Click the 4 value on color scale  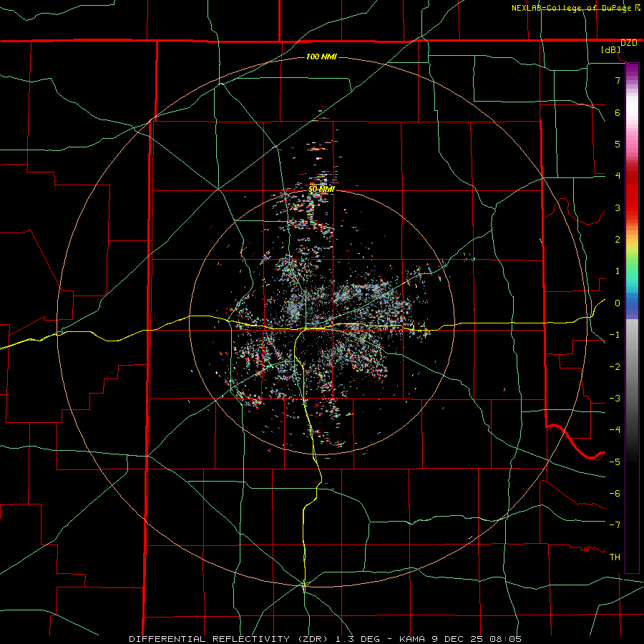coord(618,176)
